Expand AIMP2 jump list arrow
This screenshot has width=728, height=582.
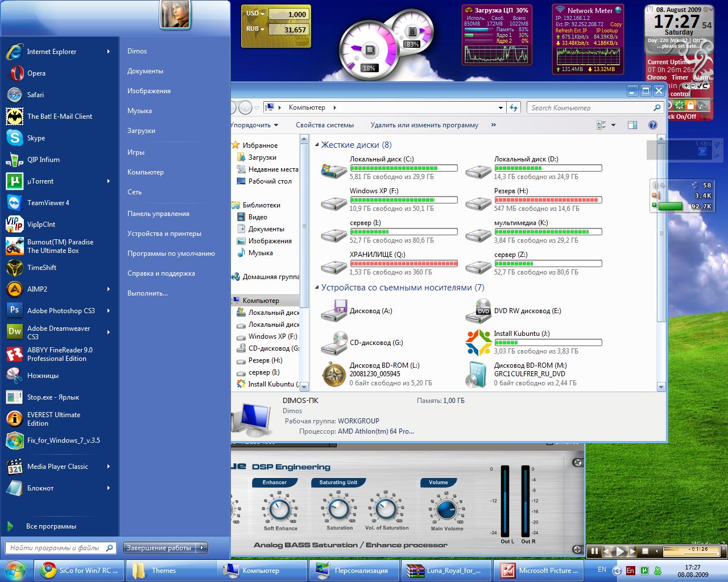pos(108,289)
